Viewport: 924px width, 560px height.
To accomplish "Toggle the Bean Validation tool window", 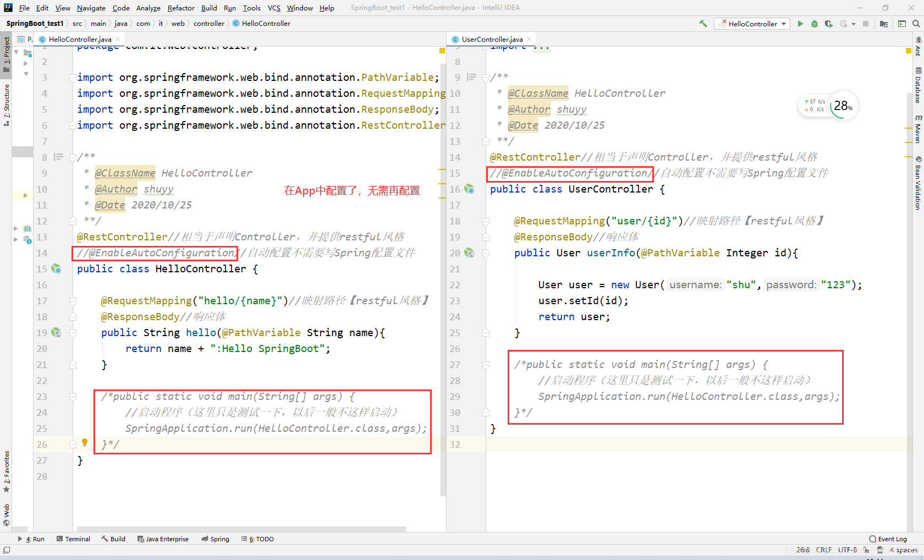I will pos(918,183).
